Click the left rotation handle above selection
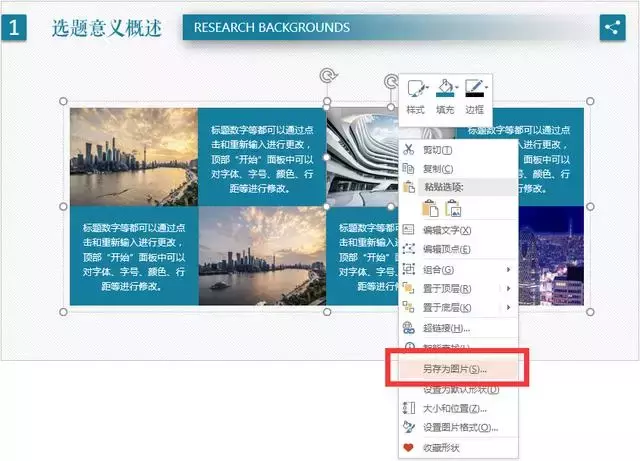640x461 pixels. click(x=328, y=76)
